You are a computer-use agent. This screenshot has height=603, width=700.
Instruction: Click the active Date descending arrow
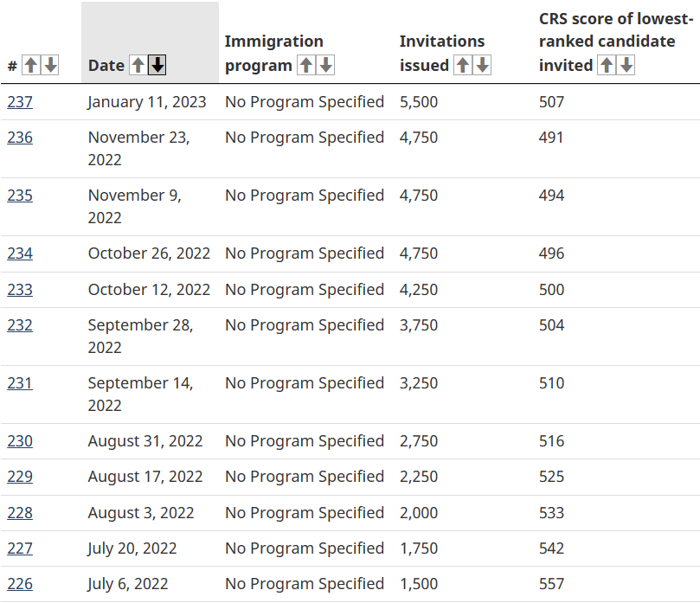click(x=157, y=65)
